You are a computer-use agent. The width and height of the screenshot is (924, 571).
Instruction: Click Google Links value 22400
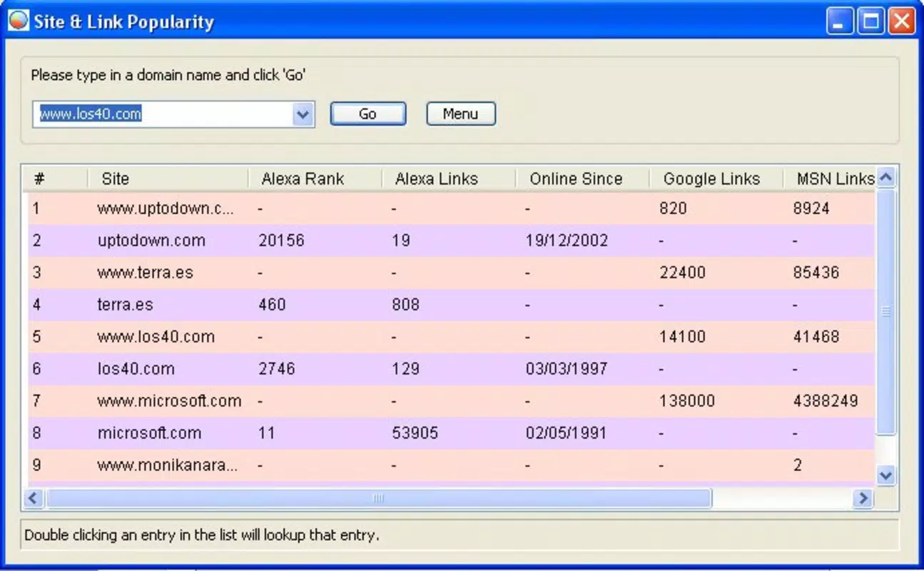click(x=682, y=273)
